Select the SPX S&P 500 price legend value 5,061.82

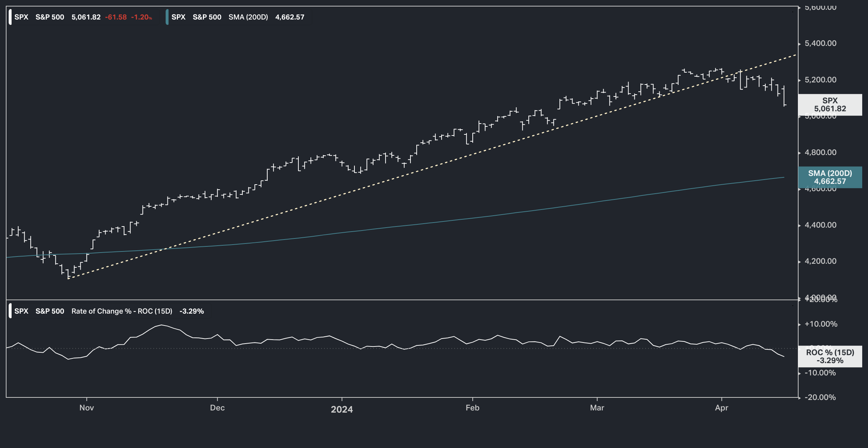86,17
